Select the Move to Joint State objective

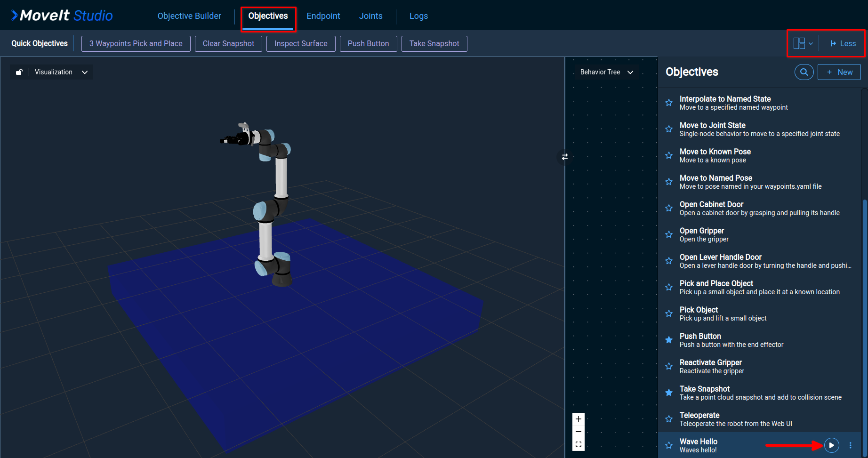[759, 129]
